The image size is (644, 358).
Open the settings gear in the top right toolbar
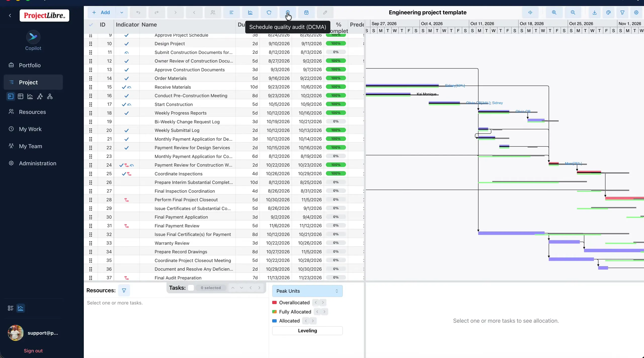click(x=636, y=12)
